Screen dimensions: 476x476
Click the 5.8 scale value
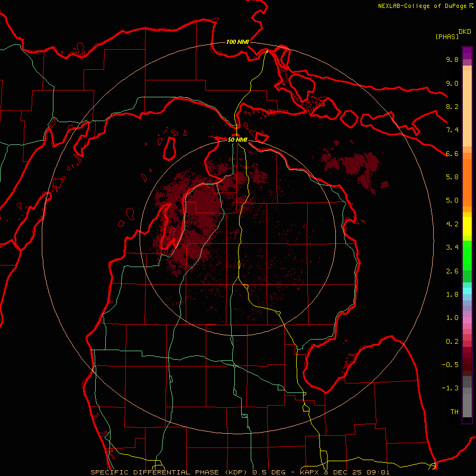(x=452, y=177)
